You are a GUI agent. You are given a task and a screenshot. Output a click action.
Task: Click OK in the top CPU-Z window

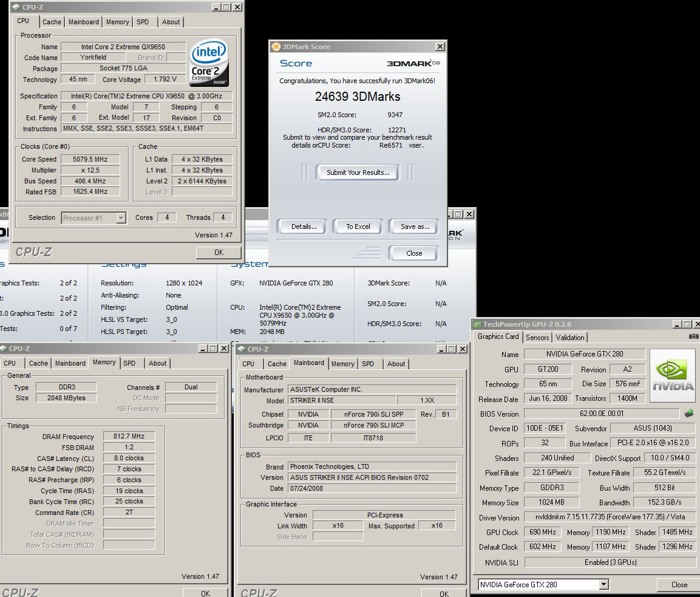coord(219,252)
